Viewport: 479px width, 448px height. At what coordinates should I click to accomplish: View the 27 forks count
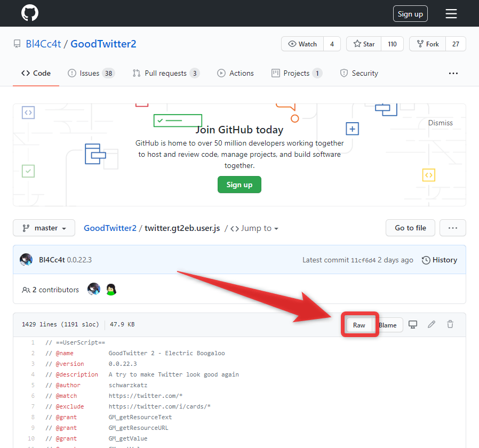456,44
